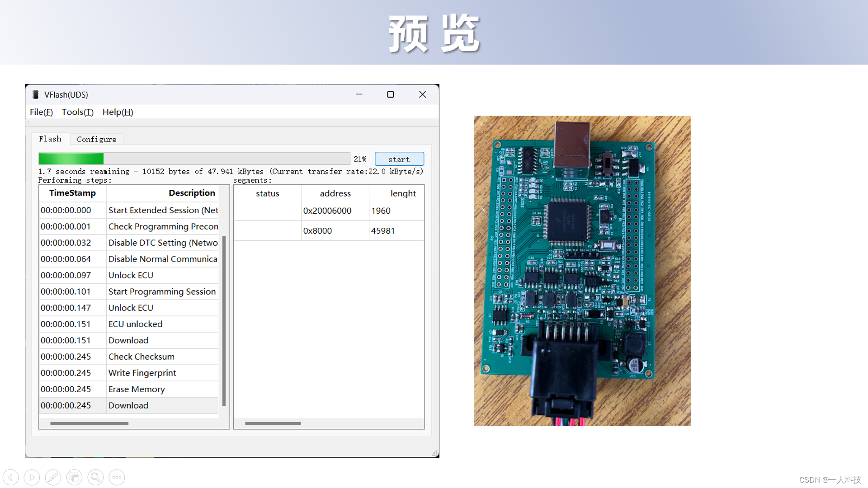Click the next slide arrow
This screenshot has height=488, width=868.
pos(32,477)
